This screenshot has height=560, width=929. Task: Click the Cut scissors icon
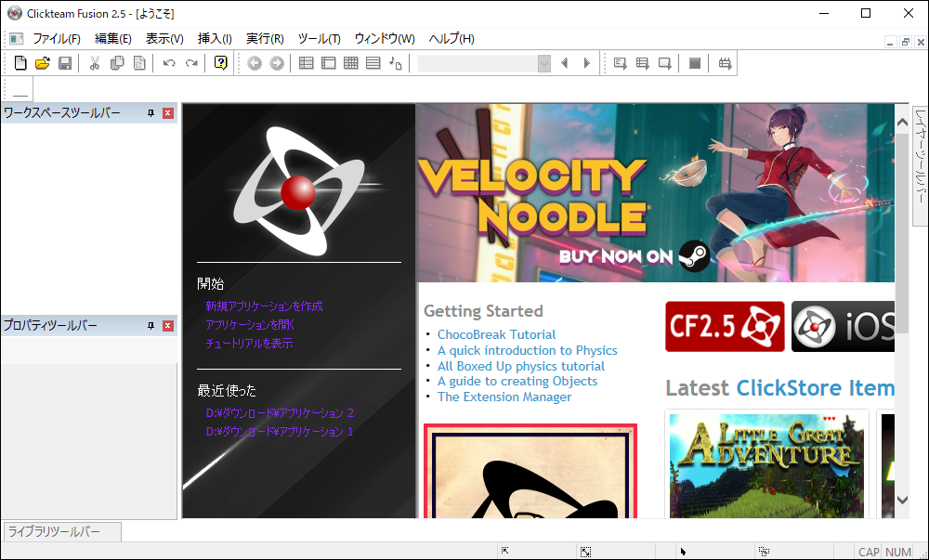(x=94, y=63)
